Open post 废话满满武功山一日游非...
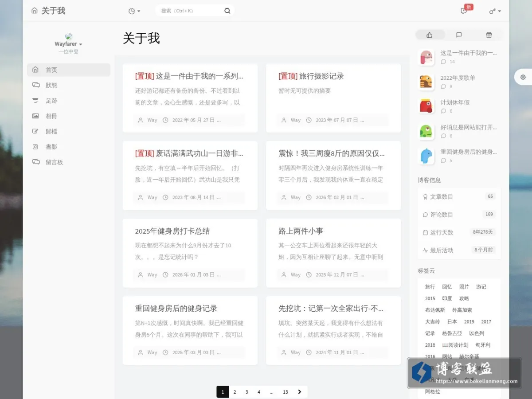The height and width of the screenshot is (399, 532). click(189, 153)
